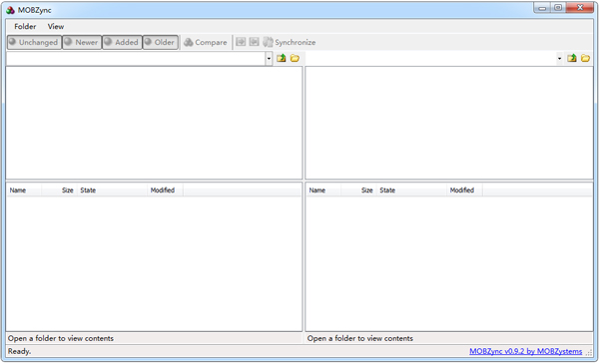The width and height of the screenshot is (599, 364).
Task: Sort right list by Size column
Action: pyautogui.click(x=358, y=190)
